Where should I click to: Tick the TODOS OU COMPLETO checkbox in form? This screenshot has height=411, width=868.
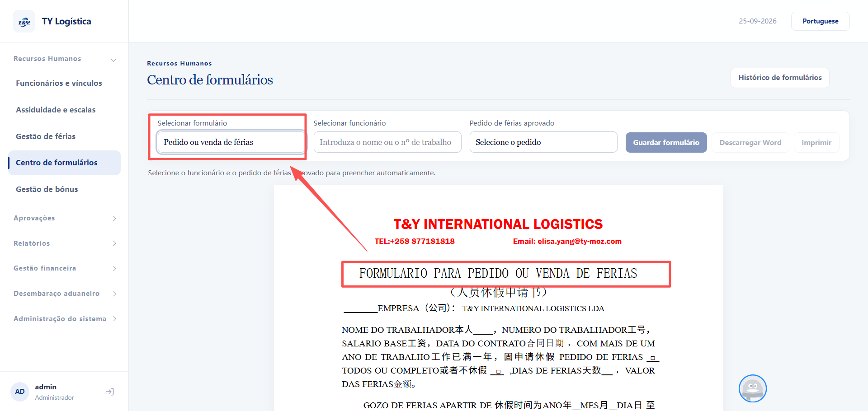[x=498, y=372]
